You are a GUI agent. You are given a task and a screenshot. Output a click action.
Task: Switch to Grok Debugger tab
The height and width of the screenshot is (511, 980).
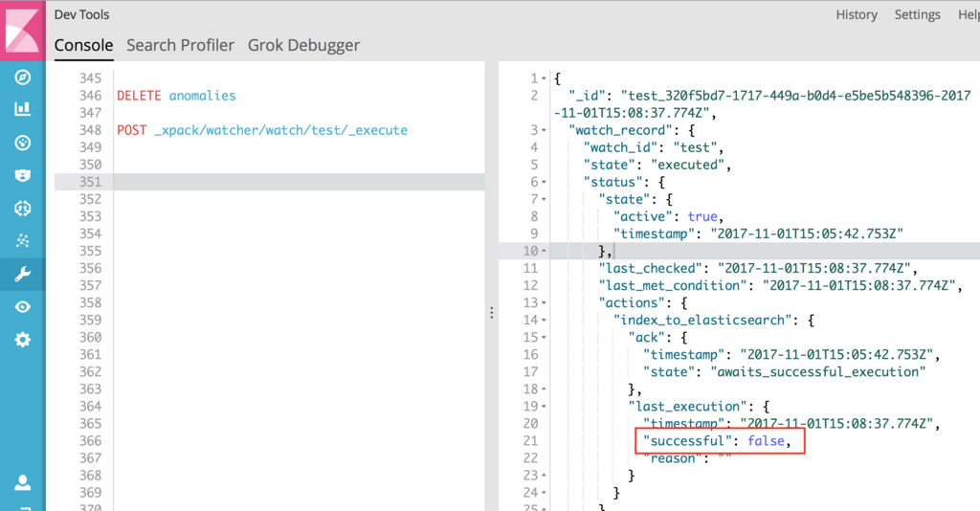(303, 45)
